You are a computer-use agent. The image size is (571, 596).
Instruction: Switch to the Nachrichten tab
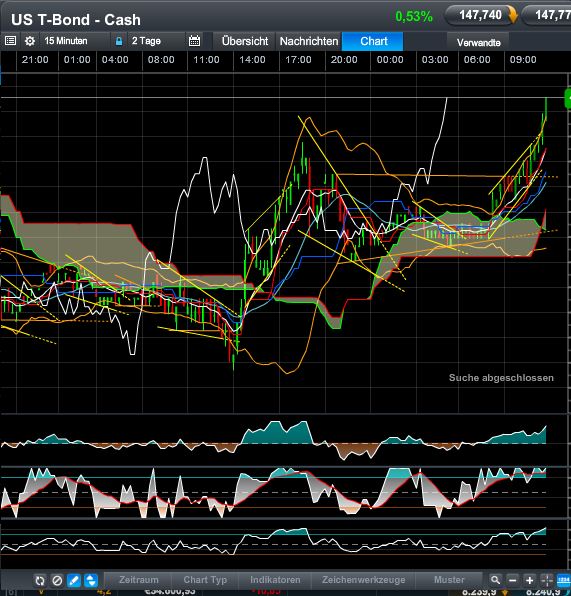(x=309, y=41)
